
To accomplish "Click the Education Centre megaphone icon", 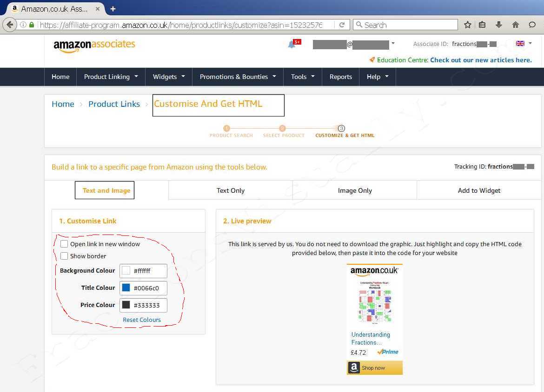I will coord(372,60).
